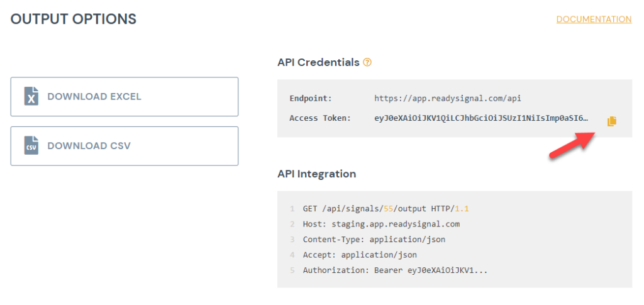Select the endpoint URL app.readysignal.com/api
The width and height of the screenshot is (644, 305).
(448, 98)
